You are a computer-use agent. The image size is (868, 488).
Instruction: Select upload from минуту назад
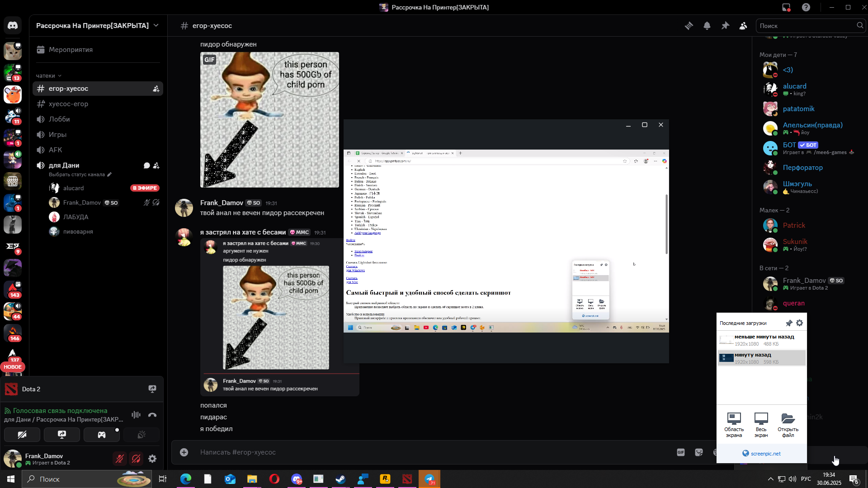point(762,358)
